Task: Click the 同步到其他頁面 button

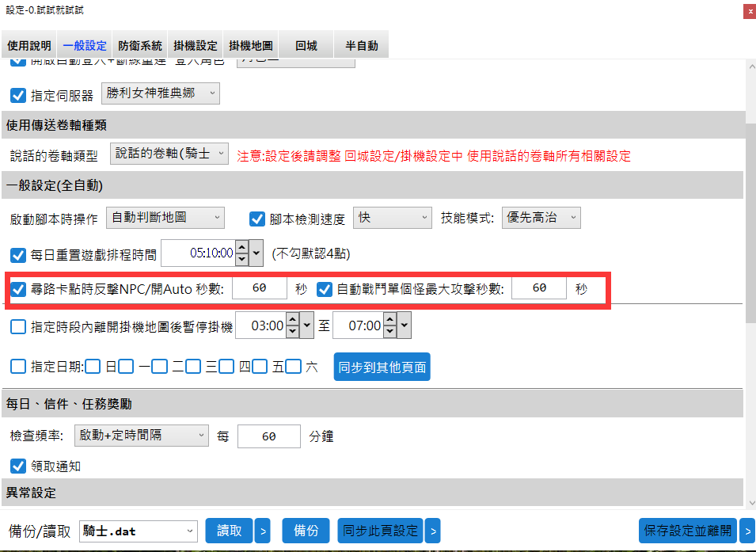Action: coord(382,367)
